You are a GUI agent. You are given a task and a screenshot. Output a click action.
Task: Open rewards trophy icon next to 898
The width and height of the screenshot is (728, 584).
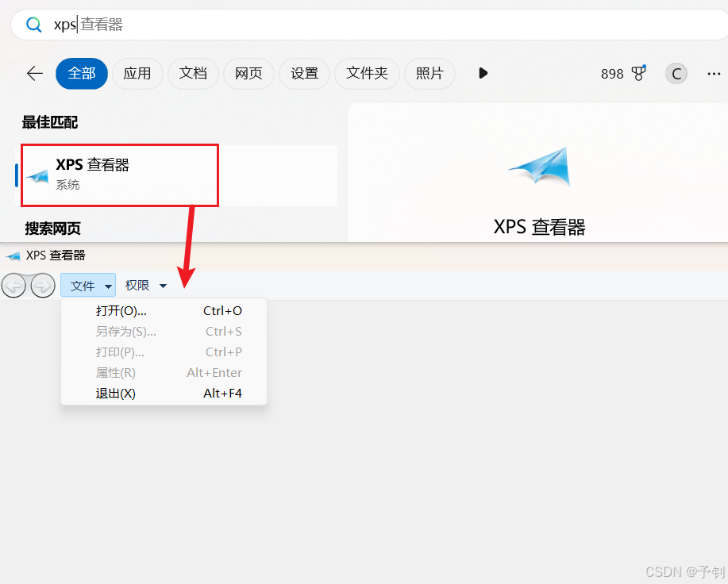tap(639, 73)
